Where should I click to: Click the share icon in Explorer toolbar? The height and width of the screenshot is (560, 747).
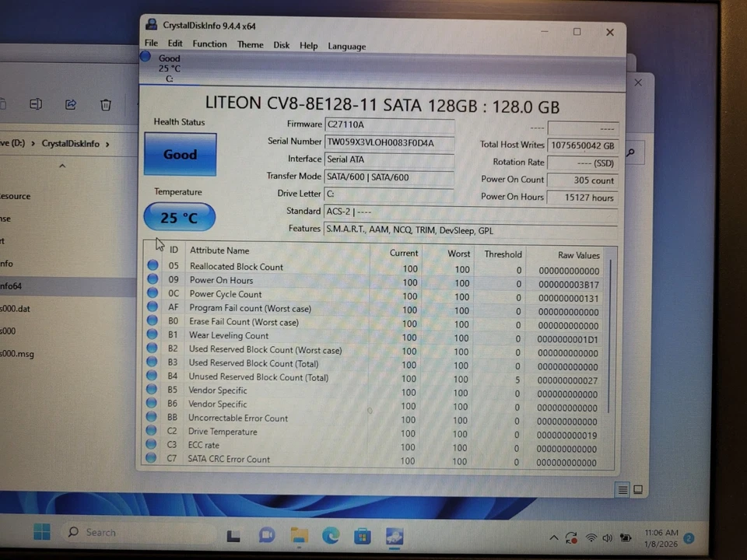tap(70, 103)
